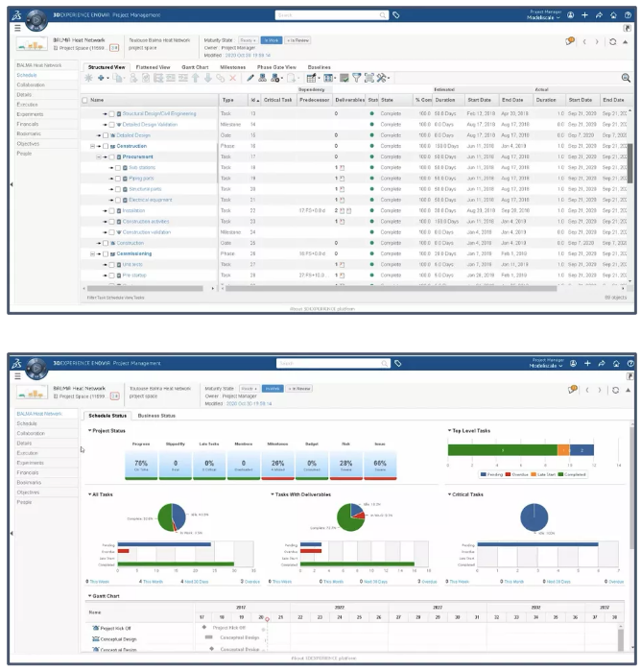Open help question icon in upper header
The width and height of the screenshot is (641, 672).
pos(628,15)
